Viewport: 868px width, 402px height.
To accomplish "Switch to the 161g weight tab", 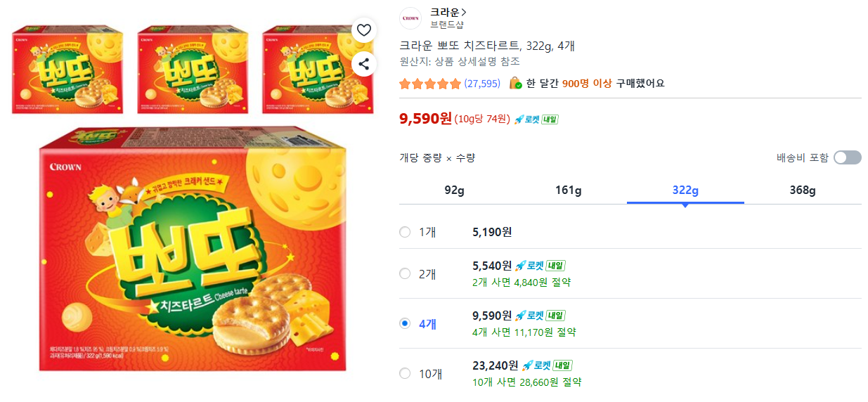I will [x=569, y=190].
